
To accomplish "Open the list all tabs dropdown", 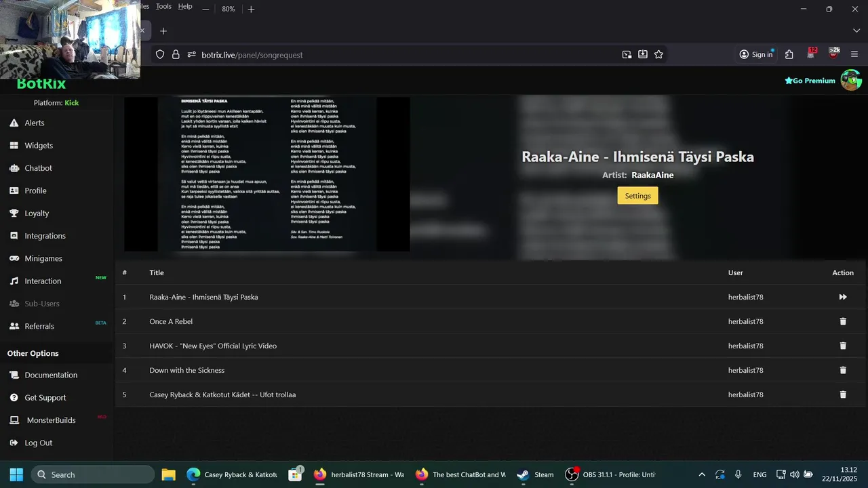I will (856, 31).
